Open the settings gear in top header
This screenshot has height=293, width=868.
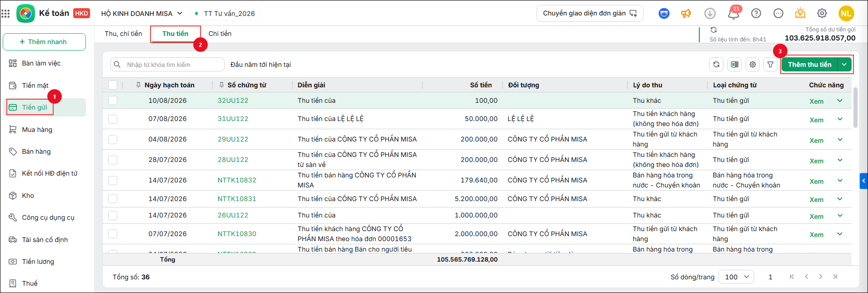coord(822,14)
